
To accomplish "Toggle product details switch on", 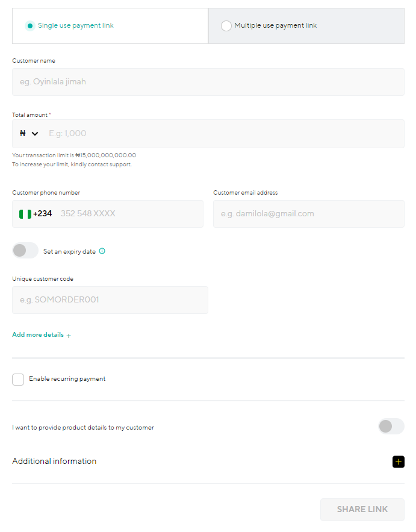I will 391,427.
